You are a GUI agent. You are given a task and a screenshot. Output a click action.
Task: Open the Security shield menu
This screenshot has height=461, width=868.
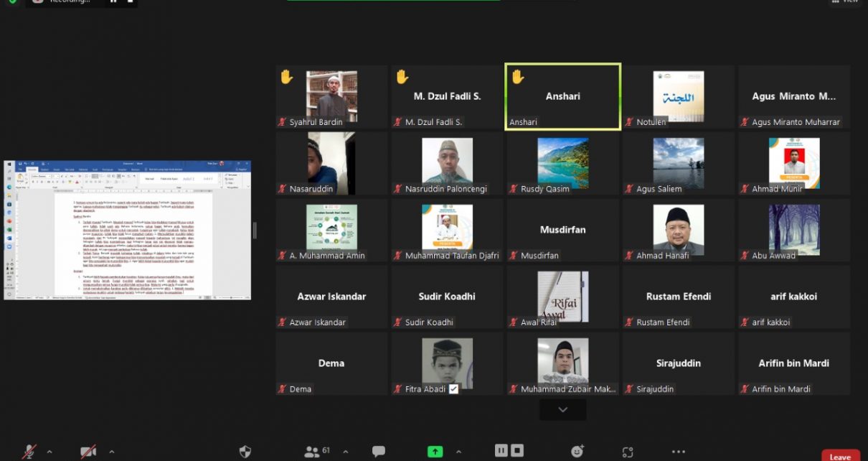[x=245, y=452]
